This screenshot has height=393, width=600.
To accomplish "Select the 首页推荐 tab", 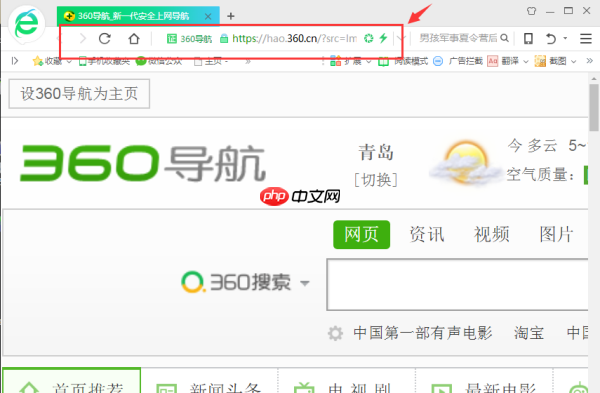I will coord(72,381).
